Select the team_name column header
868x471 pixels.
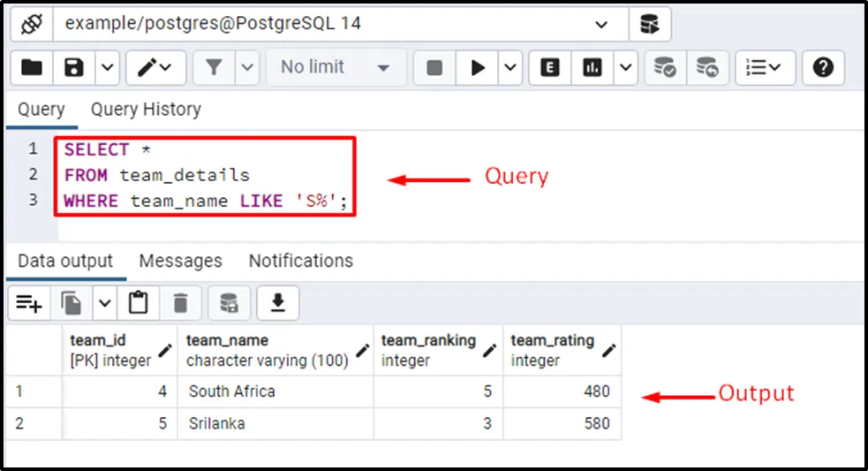275,350
